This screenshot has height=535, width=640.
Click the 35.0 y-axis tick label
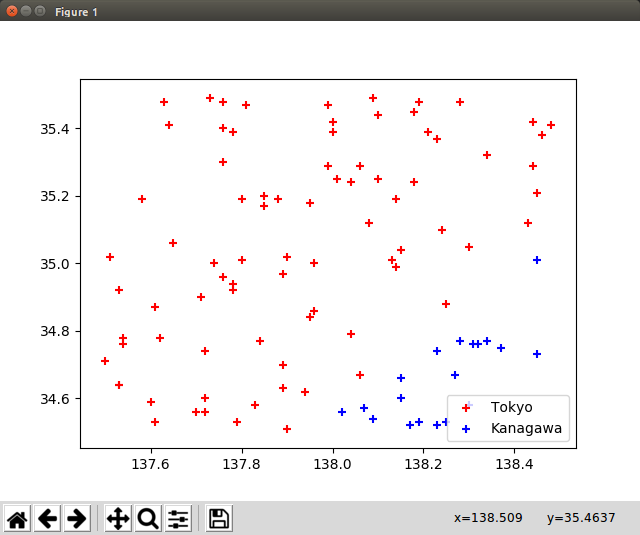[55, 264]
